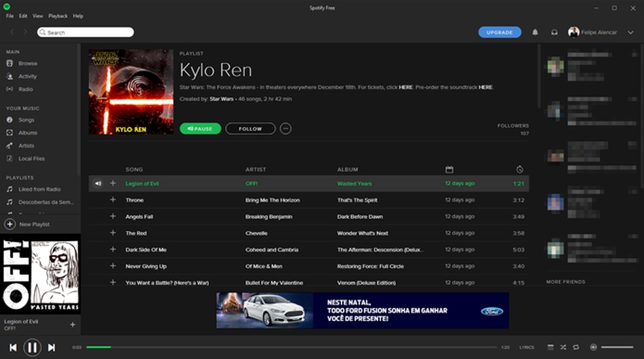The image size is (644, 359).
Task: Open Albums in Your Music
Action: pyautogui.click(x=27, y=132)
